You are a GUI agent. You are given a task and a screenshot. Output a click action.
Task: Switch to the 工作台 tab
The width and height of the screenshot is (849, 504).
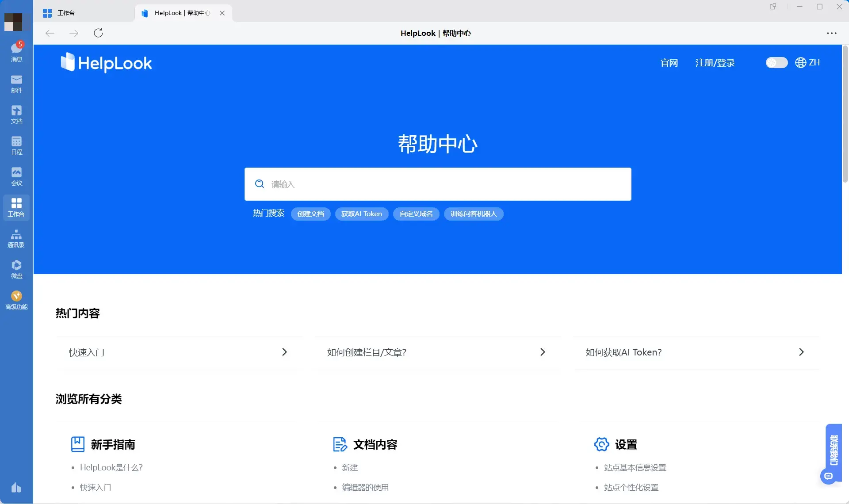pos(66,13)
